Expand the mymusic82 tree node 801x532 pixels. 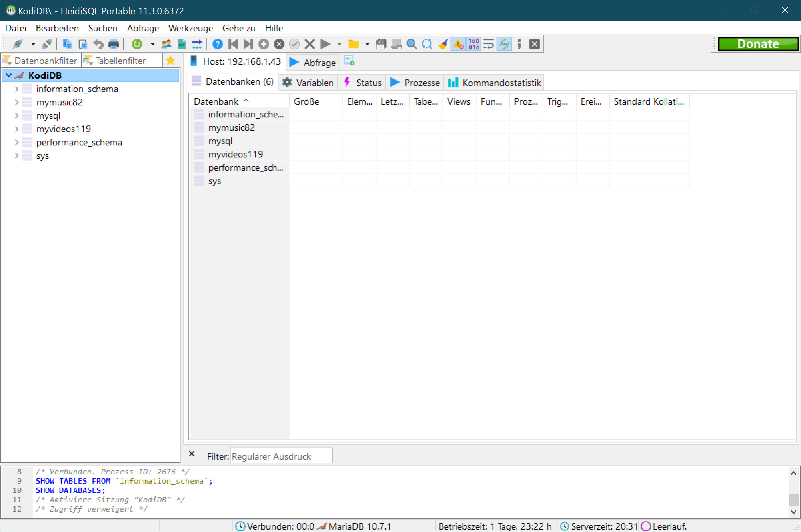pos(16,102)
